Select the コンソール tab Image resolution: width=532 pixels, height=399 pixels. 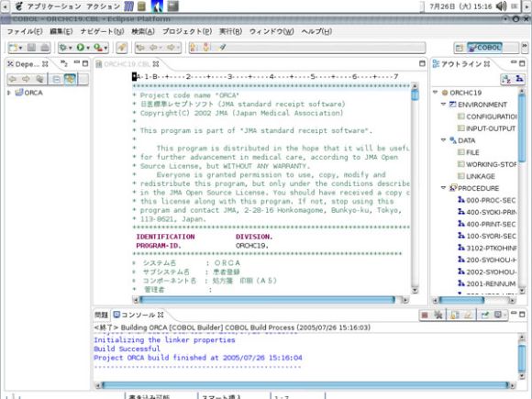point(139,315)
